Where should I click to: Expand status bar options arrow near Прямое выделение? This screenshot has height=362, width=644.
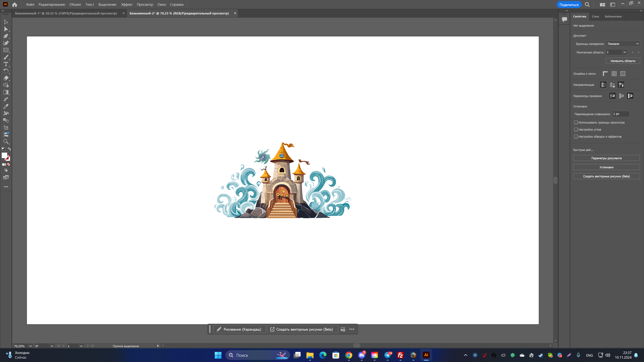pyautogui.click(x=158, y=346)
